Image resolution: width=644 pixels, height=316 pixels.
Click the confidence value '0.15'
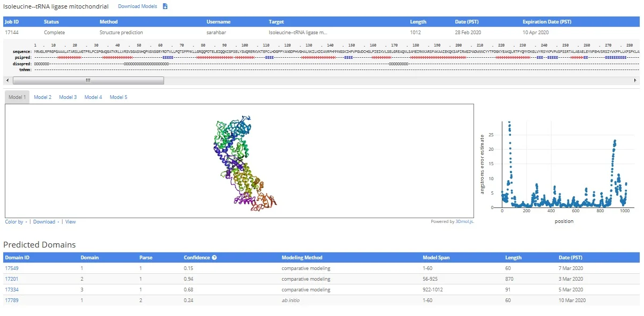(x=189, y=268)
